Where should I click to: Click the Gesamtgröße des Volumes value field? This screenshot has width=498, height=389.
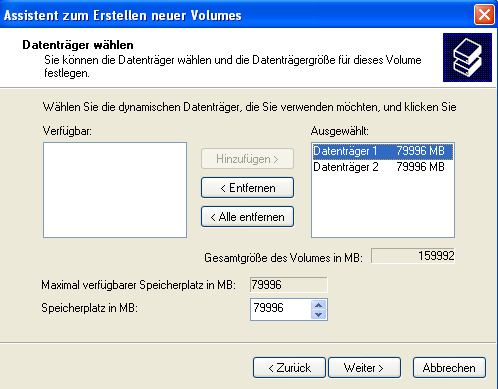coord(413,256)
